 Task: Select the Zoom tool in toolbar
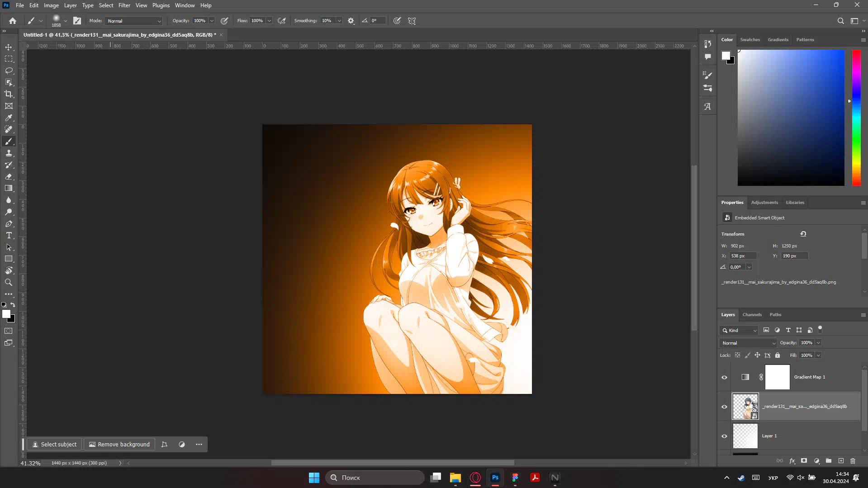9,283
